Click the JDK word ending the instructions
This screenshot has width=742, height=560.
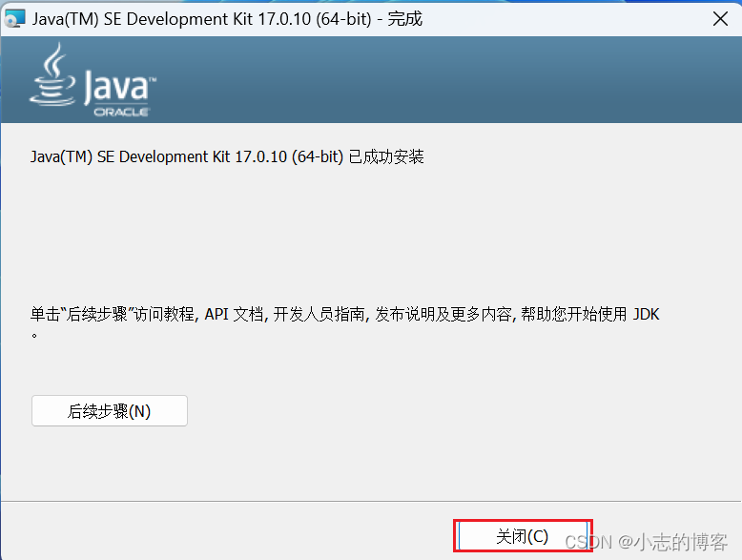point(647,314)
